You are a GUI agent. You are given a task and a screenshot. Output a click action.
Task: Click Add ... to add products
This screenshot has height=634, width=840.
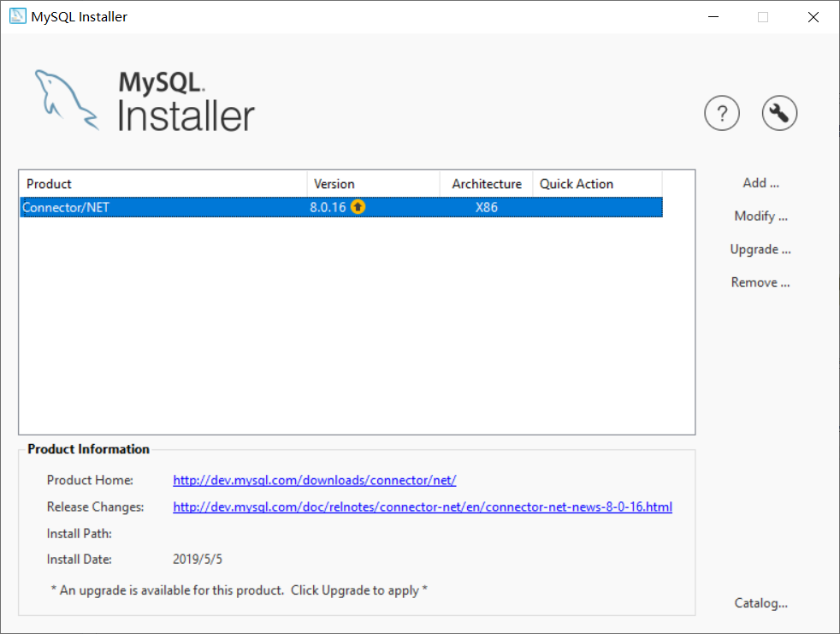760,183
